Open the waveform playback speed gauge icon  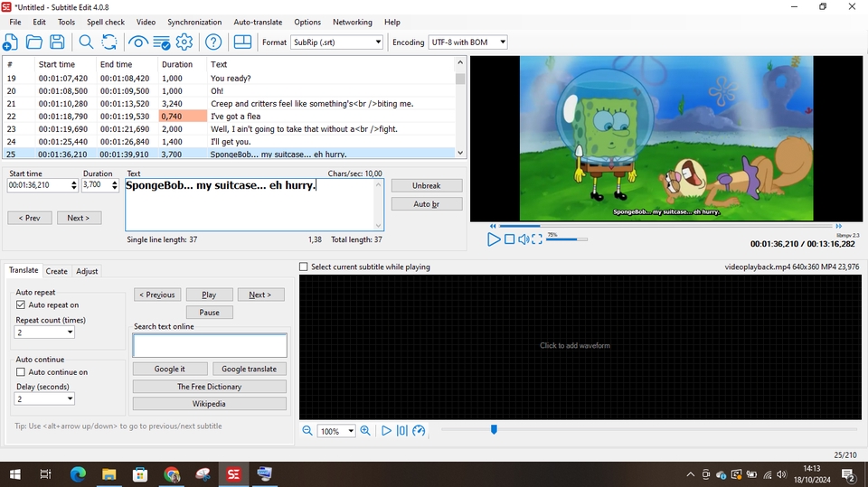419,431
